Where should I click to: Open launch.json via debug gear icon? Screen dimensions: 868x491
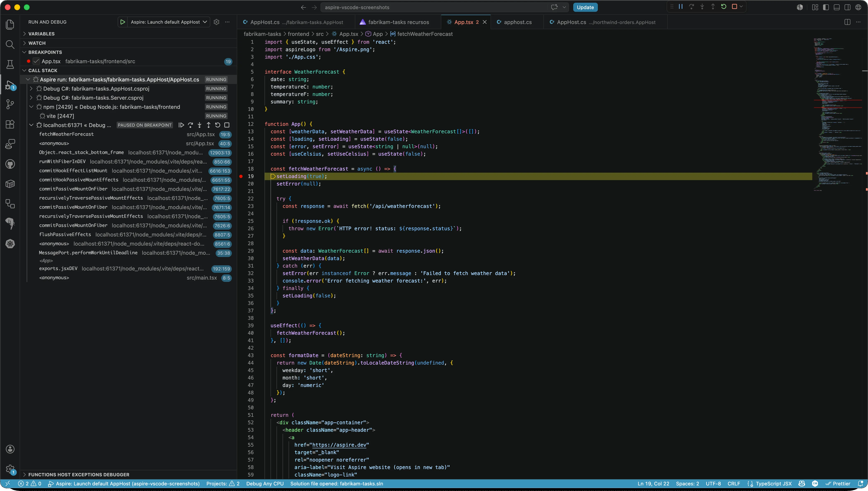click(217, 22)
